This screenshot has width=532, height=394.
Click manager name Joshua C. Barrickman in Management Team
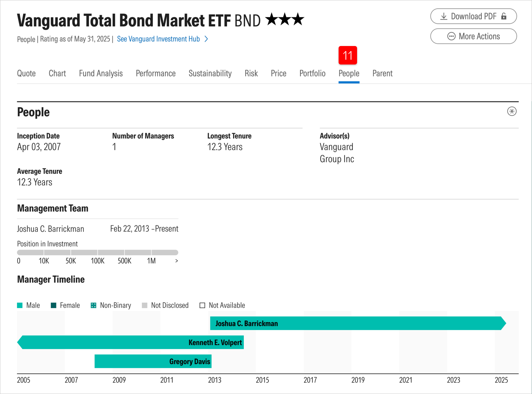(x=51, y=229)
